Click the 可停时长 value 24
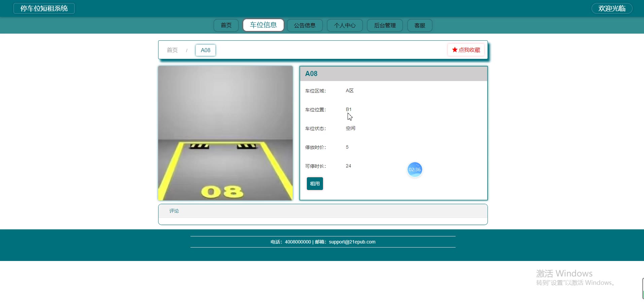Screen dimensions: 644x302 349,166
